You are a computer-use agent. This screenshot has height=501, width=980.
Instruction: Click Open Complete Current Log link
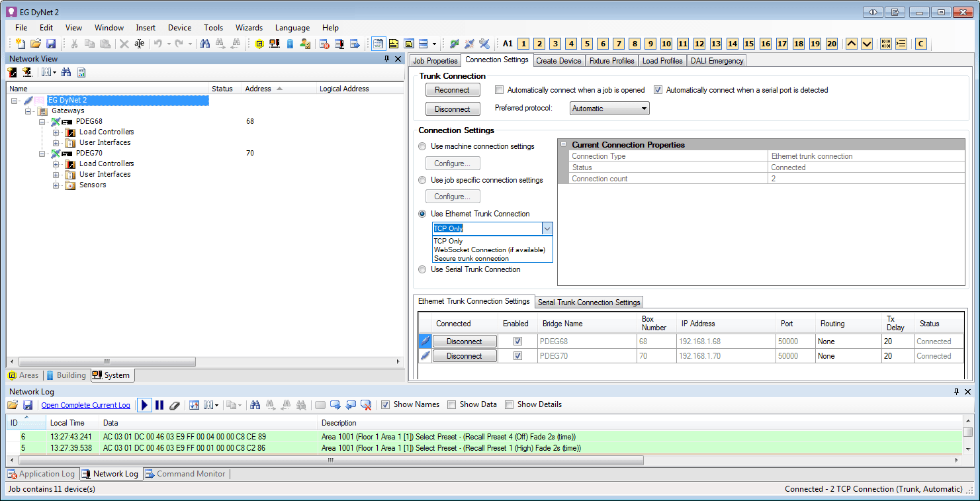tap(85, 405)
